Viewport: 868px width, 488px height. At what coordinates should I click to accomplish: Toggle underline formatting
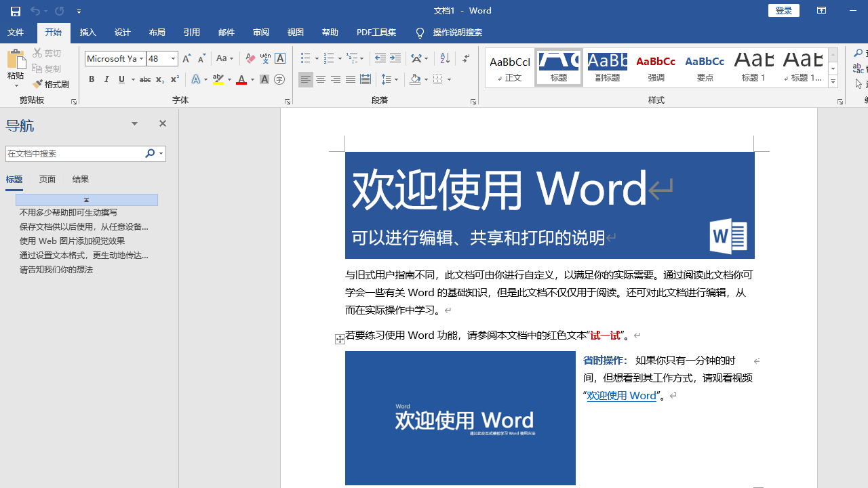[x=120, y=80]
